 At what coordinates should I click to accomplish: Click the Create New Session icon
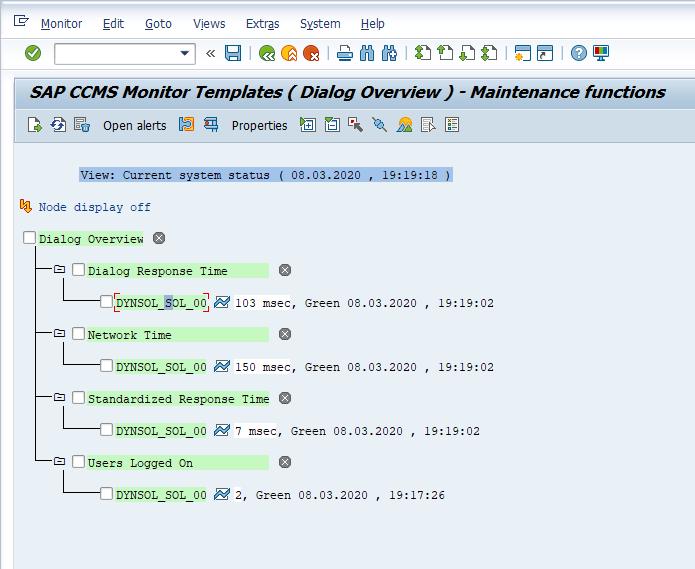523,53
